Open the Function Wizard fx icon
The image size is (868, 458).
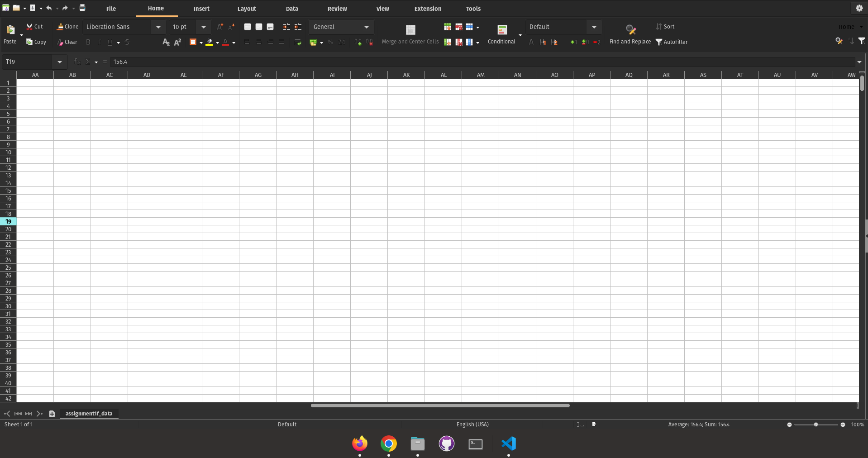[x=77, y=62]
